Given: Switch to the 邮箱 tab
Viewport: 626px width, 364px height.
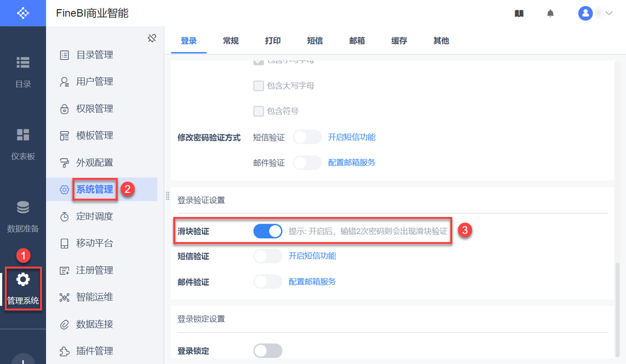Looking at the screenshot, I should click(x=357, y=41).
